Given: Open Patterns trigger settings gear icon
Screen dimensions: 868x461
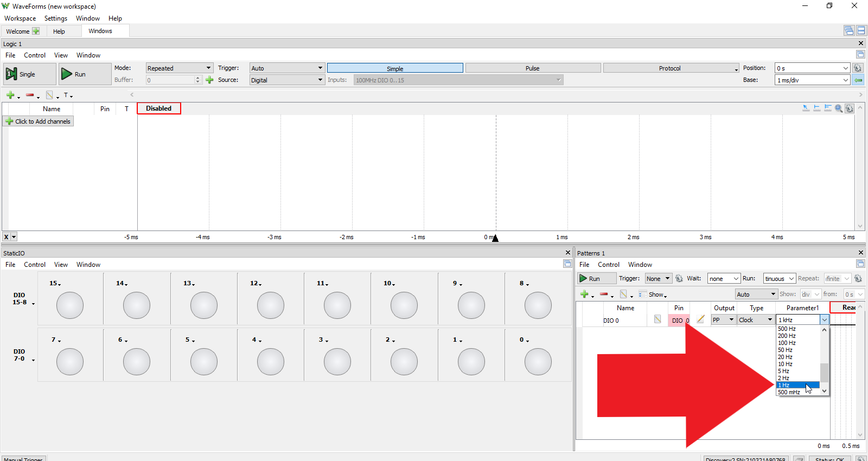Looking at the screenshot, I should (679, 279).
